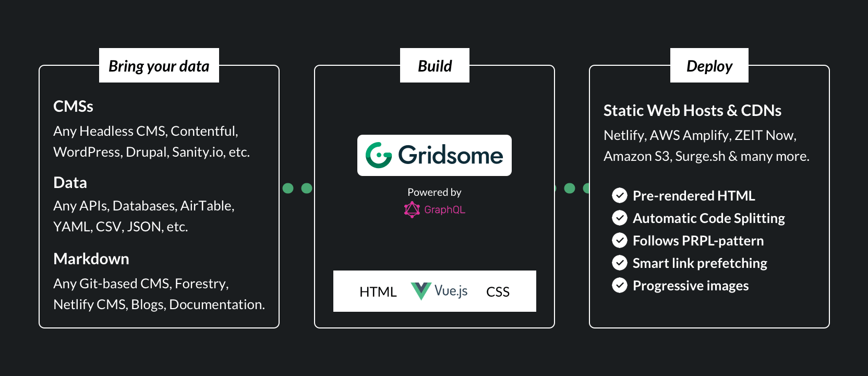The height and width of the screenshot is (376, 868).
Task: Click the 'Data' heading
Action: [70, 183]
